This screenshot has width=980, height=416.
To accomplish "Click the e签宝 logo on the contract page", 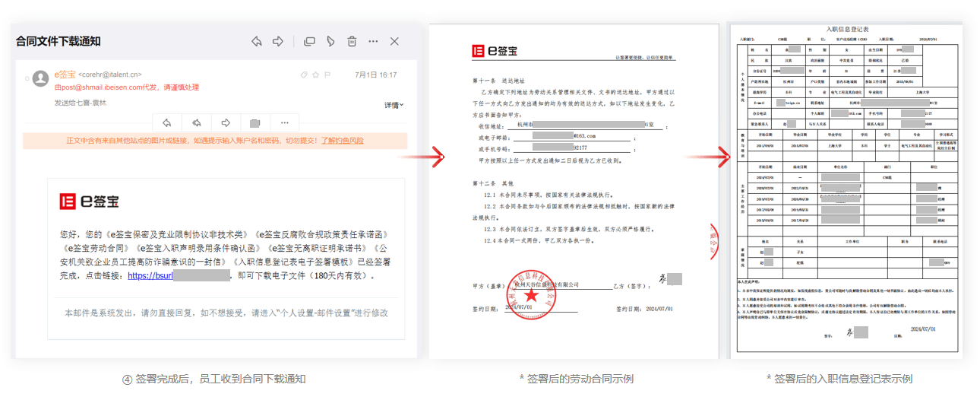I will [x=495, y=51].
